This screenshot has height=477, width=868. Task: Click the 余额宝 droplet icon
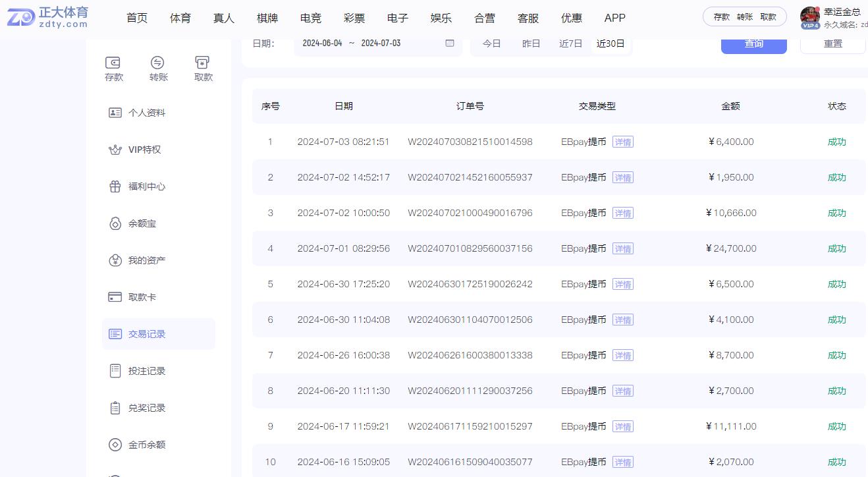[x=115, y=223]
